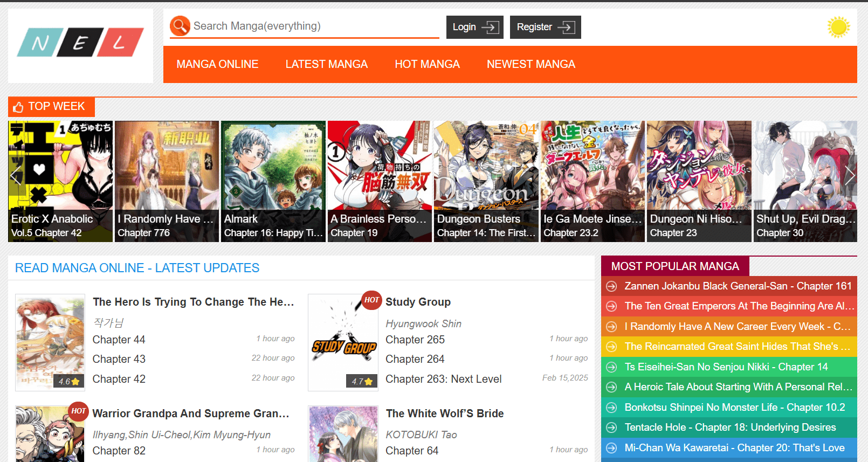Click the orange search magnifier icon
868x462 pixels.
180,26
